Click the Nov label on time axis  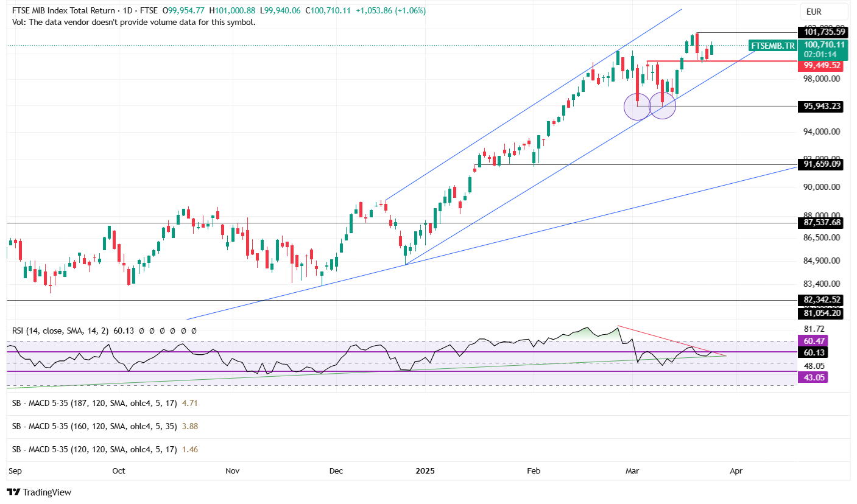point(232,471)
